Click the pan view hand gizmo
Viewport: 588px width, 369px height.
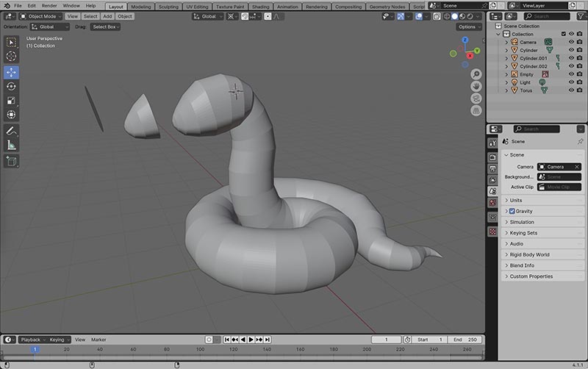[x=476, y=85]
